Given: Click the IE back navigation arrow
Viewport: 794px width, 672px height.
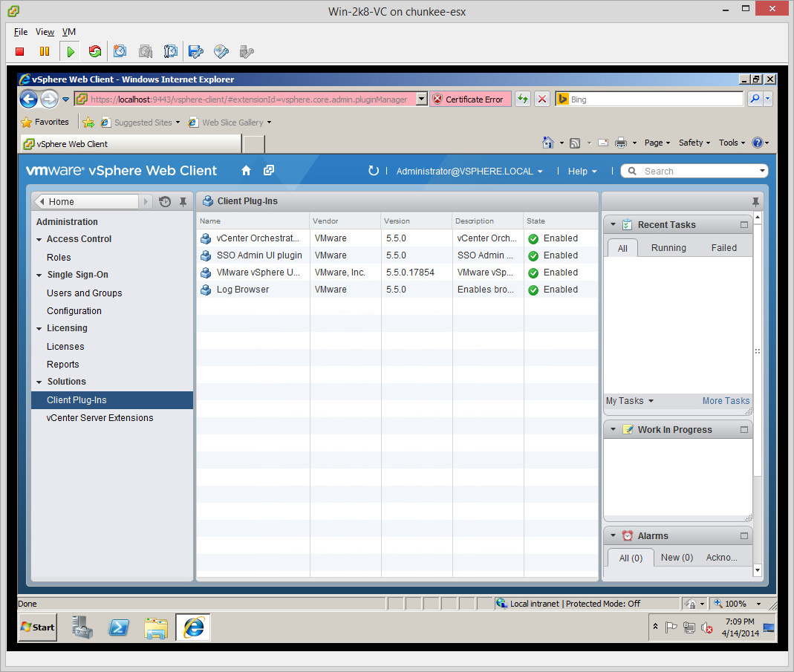Looking at the screenshot, I should 29,99.
